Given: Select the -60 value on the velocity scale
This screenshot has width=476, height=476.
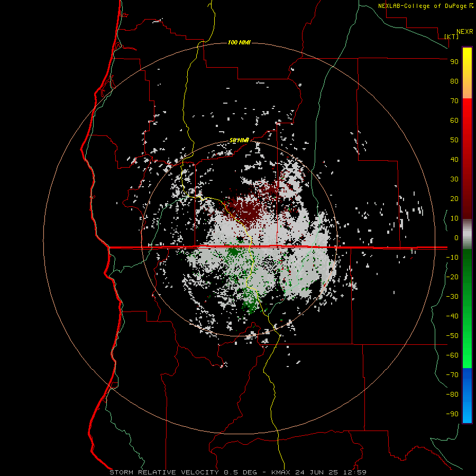Looking at the screenshot, I should pyautogui.click(x=452, y=355).
